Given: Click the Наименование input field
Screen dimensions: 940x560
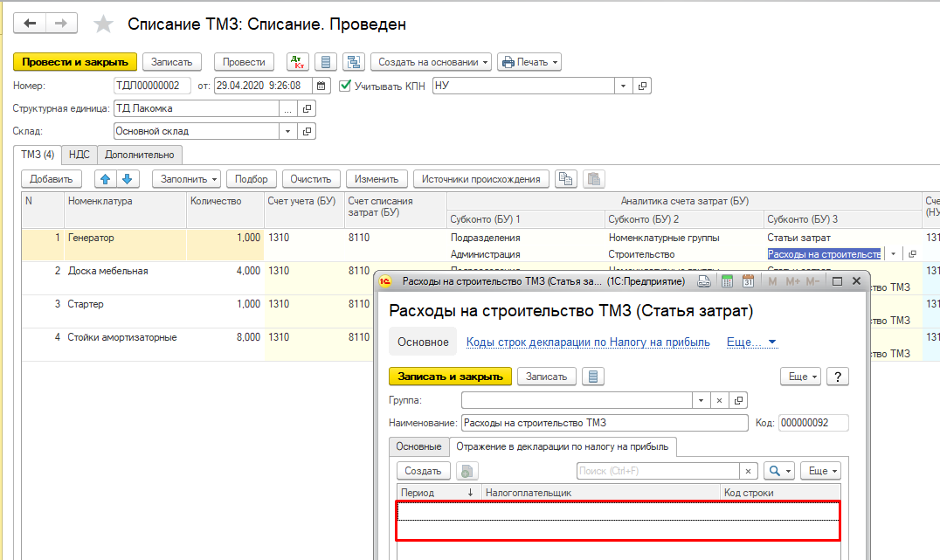Looking at the screenshot, I should pos(605,423).
